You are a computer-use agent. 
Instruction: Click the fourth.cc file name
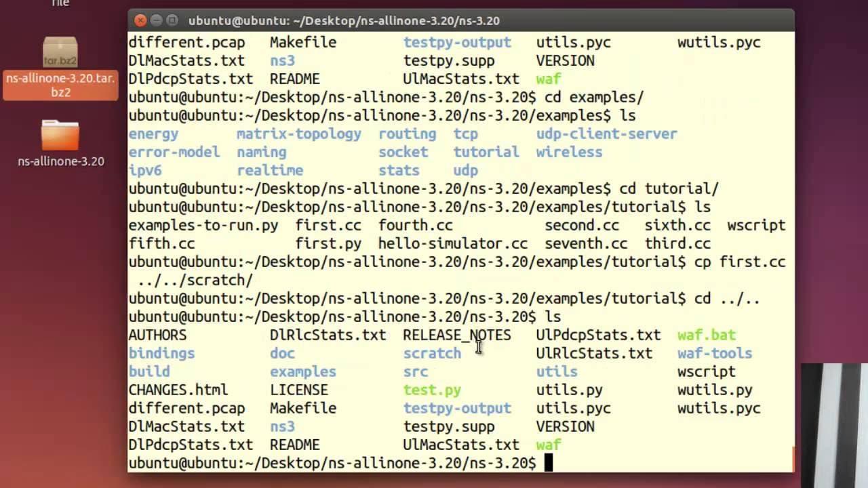pos(416,226)
